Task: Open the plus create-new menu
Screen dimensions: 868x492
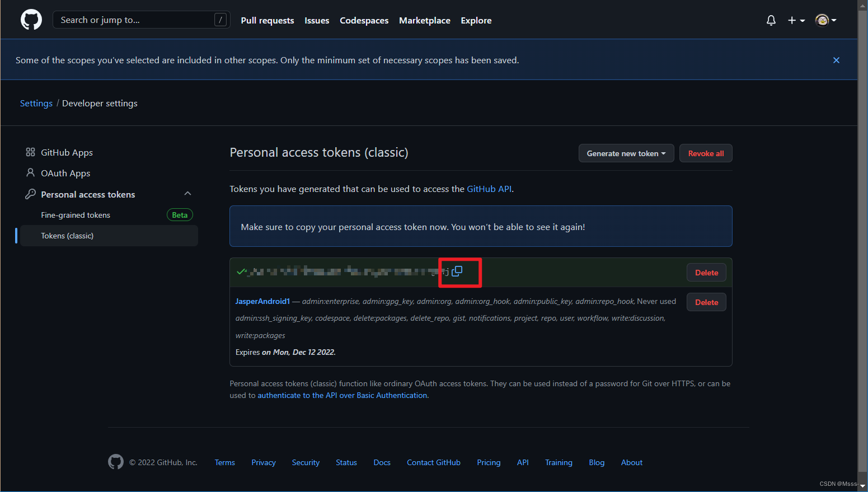Action: pos(796,20)
